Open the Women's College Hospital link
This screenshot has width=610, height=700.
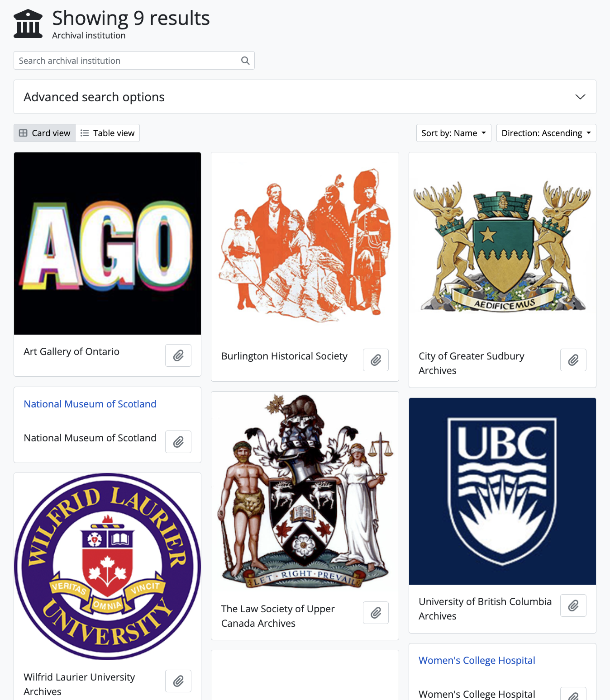click(x=477, y=660)
